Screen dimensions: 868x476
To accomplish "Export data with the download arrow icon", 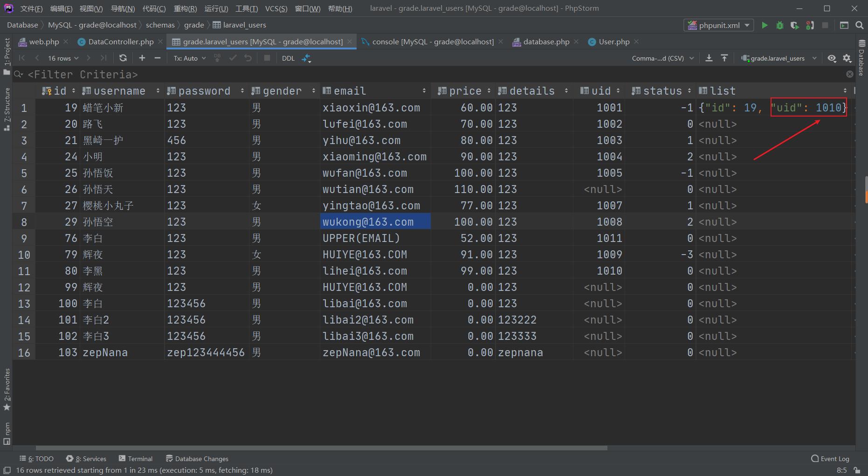I will tap(709, 58).
